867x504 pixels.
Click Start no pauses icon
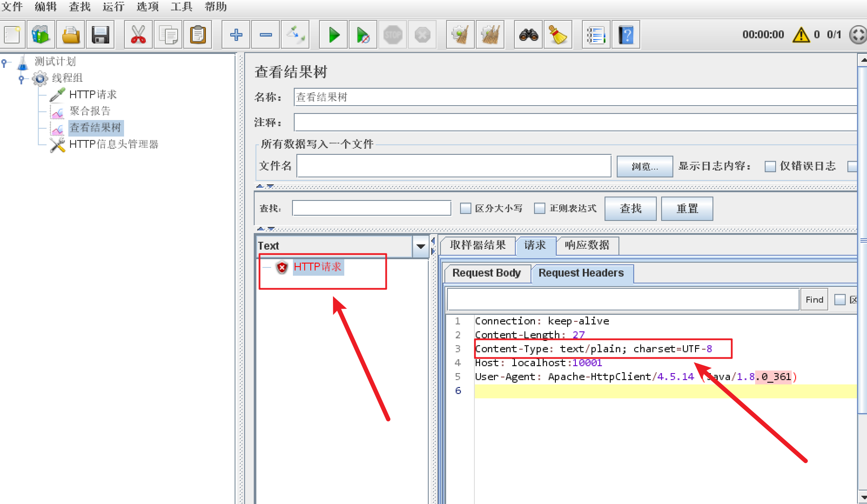coord(363,35)
